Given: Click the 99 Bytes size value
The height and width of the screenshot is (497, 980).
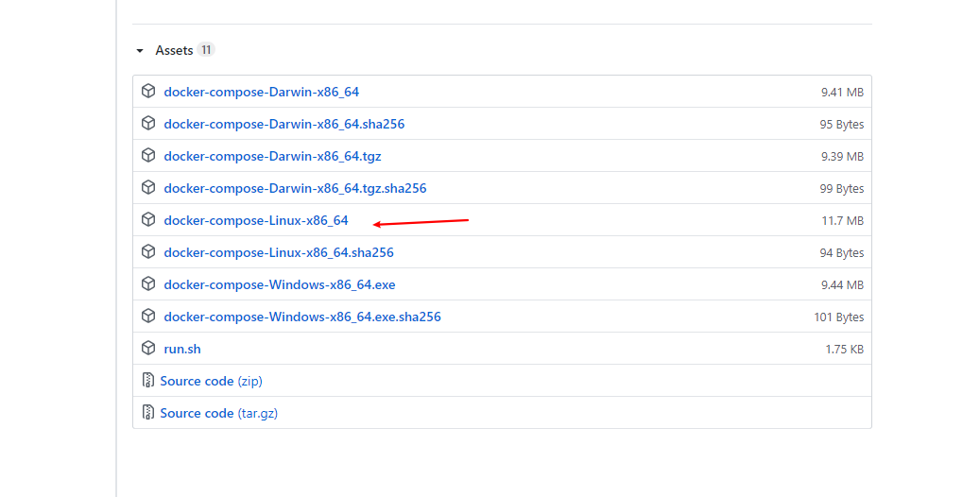Looking at the screenshot, I should click(841, 189).
